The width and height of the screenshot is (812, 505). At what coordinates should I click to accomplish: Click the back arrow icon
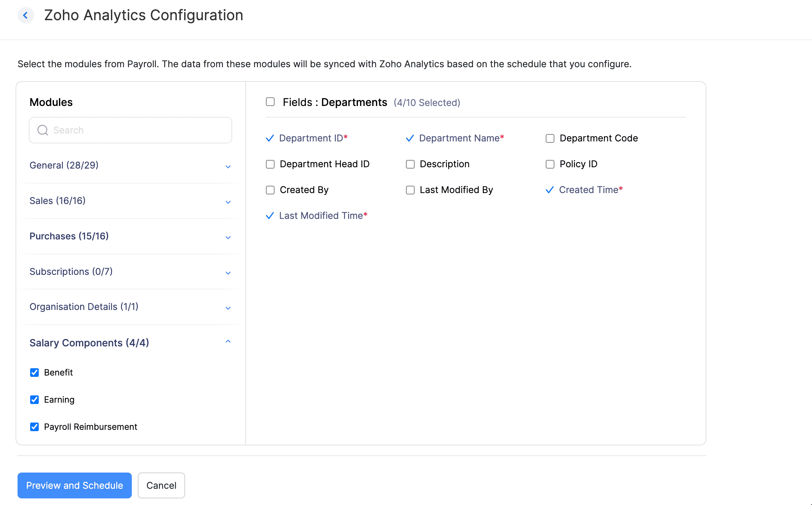pyautogui.click(x=25, y=15)
